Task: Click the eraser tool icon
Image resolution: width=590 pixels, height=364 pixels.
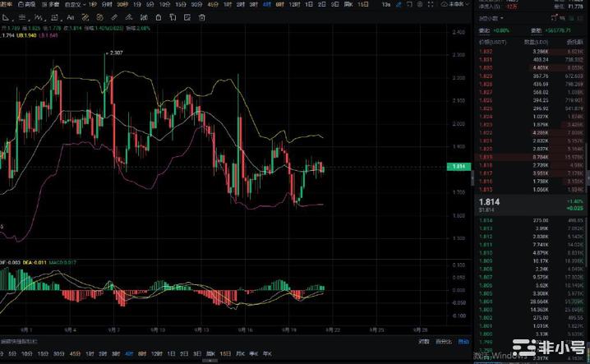Action: click(x=129, y=18)
